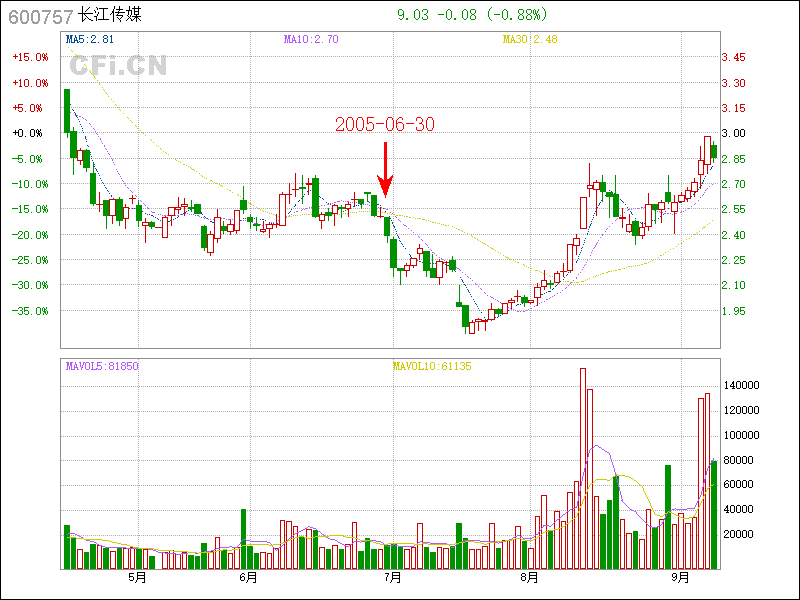The width and height of the screenshot is (800, 600).
Task: Click the MA30:2.48 indicator label
Action: point(530,39)
